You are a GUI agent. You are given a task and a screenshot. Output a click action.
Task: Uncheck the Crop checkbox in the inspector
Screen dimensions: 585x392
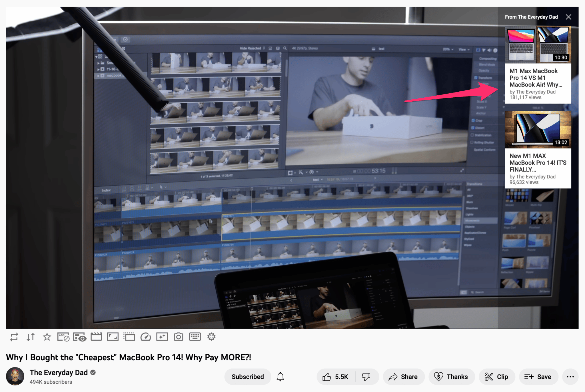pyautogui.click(x=473, y=120)
